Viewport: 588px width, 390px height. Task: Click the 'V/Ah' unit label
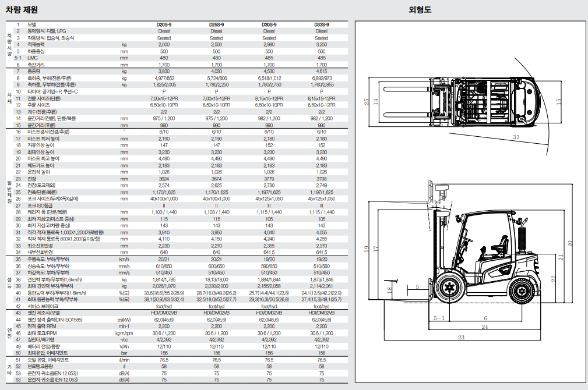click(x=124, y=347)
